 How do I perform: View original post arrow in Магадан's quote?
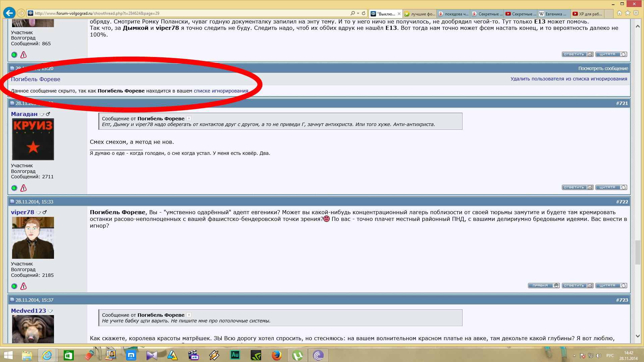coord(189,118)
